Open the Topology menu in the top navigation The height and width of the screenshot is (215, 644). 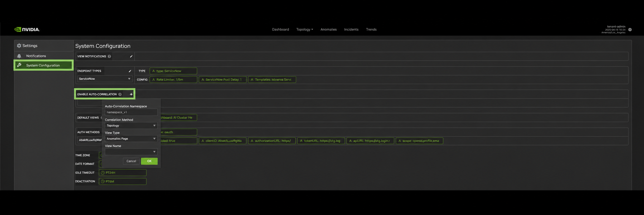pos(305,29)
